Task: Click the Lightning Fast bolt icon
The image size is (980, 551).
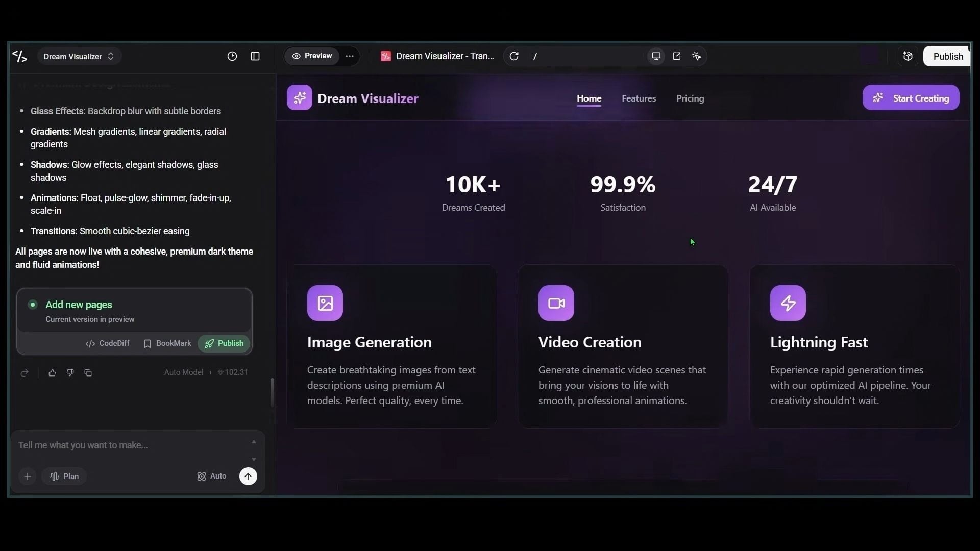Action: [788, 303]
